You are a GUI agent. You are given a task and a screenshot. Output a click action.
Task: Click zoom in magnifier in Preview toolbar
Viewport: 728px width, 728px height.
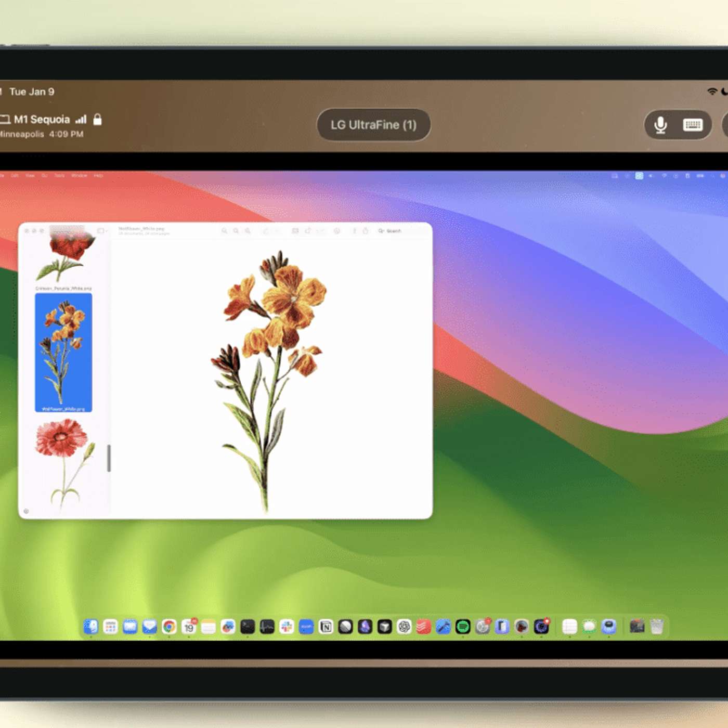(x=248, y=231)
